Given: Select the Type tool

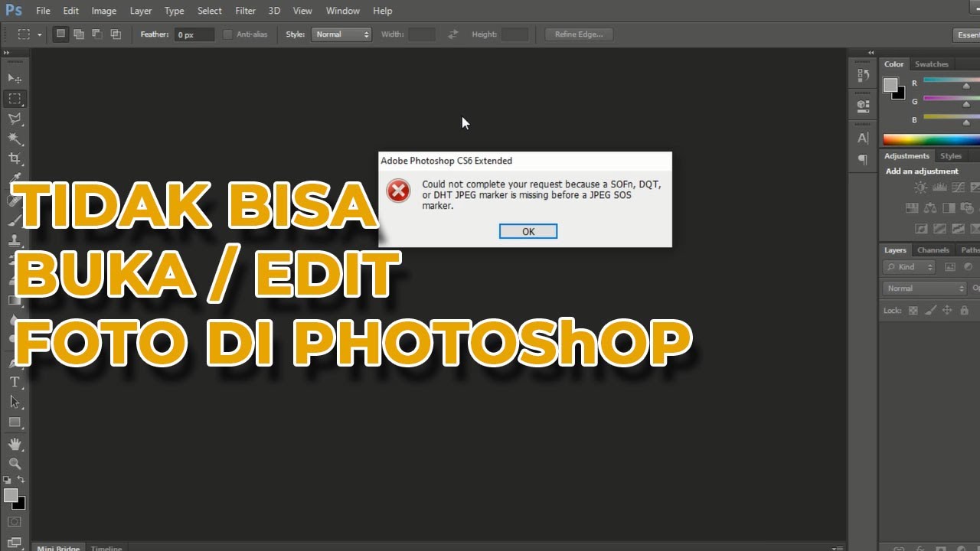Looking at the screenshot, I should [15, 382].
